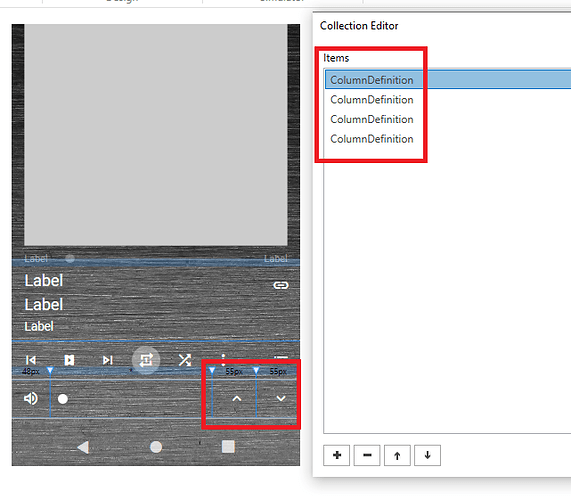Move the selected item down
This screenshot has height=500, width=571.
[x=428, y=455]
